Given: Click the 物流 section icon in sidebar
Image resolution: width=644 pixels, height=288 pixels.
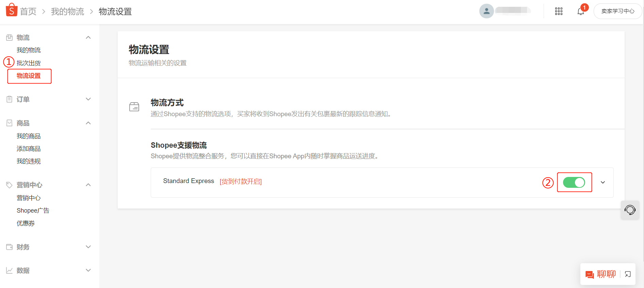Looking at the screenshot, I should click(10, 37).
